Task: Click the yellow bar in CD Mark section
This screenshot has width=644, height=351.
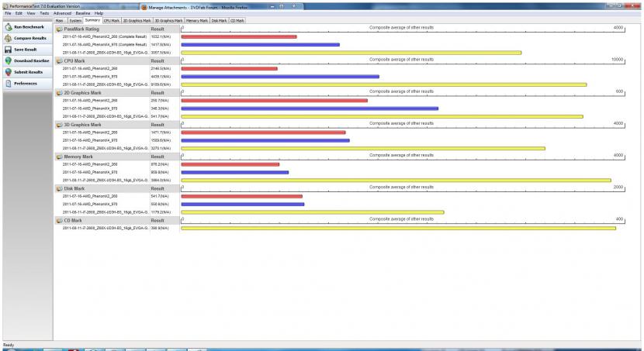Action: (x=398, y=229)
